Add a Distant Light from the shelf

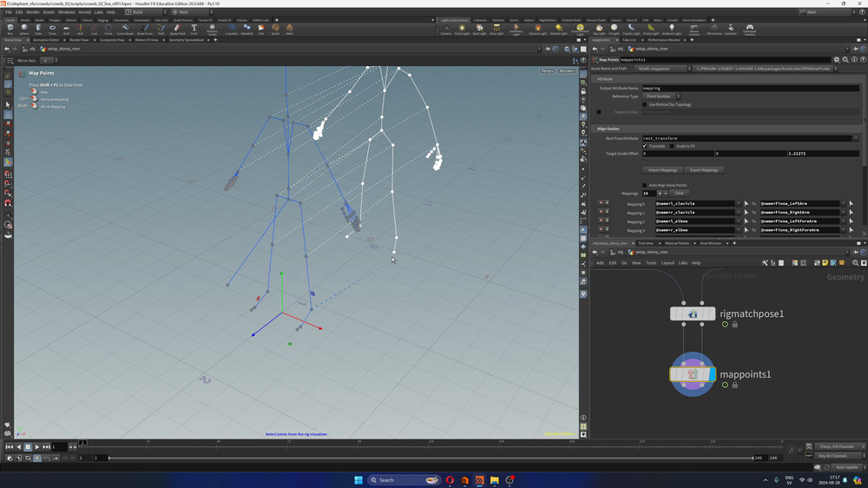click(x=558, y=30)
